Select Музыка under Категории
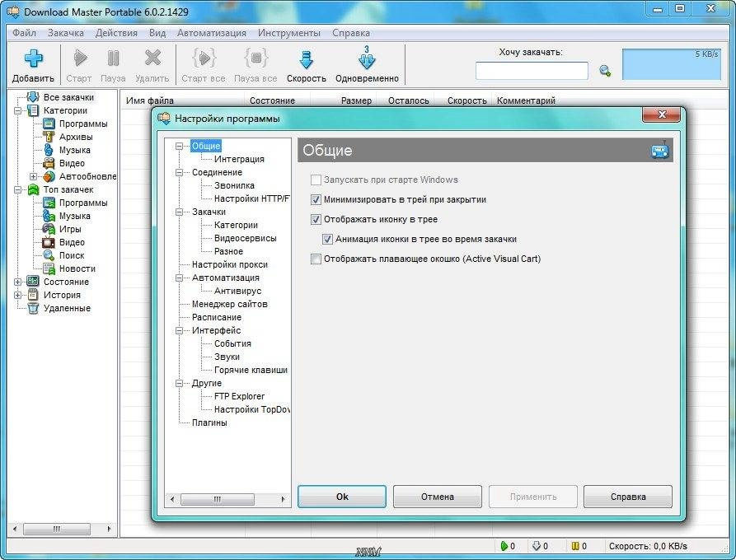Image resolution: width=736 pixels, height=560 pixels. [x=74, y=150]
